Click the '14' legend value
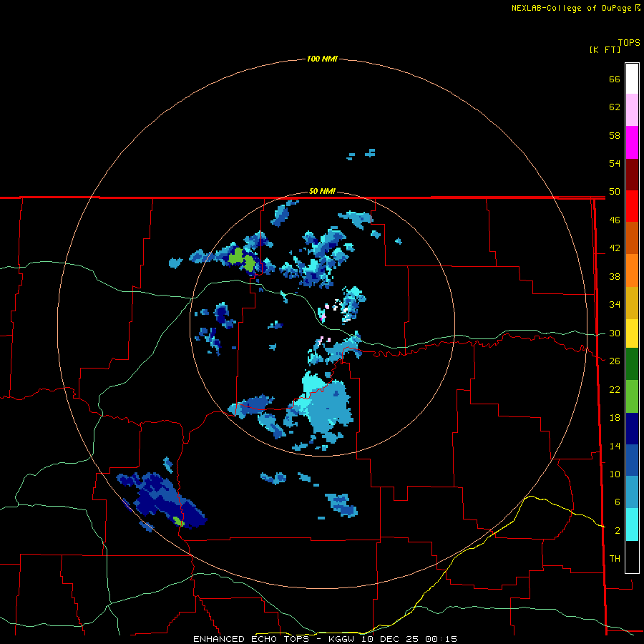This screenshot has height=644, width=644. tap(615, 446)
